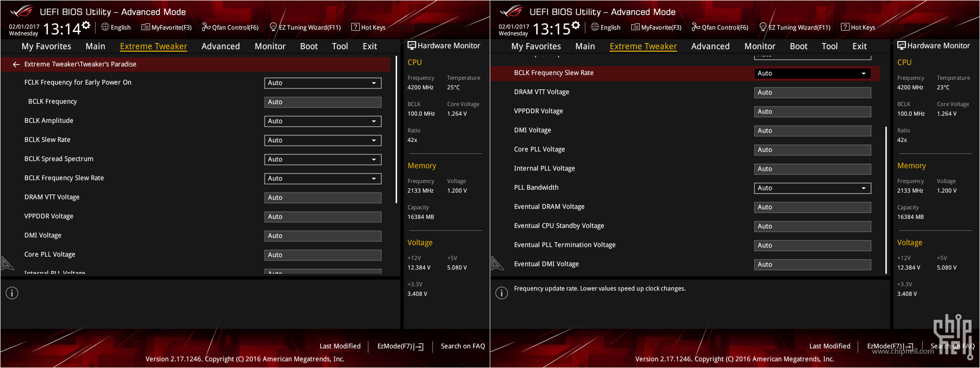The width and height of the screenshot is (980, 368).
Task: Select Exit tab in left window
Action: pyautogui.click(x=370, y=46)
